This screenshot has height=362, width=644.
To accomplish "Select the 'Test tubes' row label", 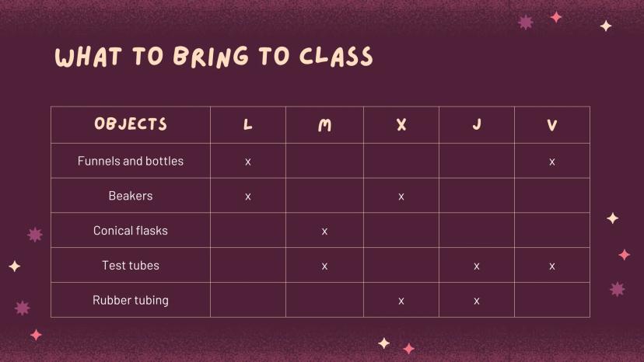I will tap(131, 266).
